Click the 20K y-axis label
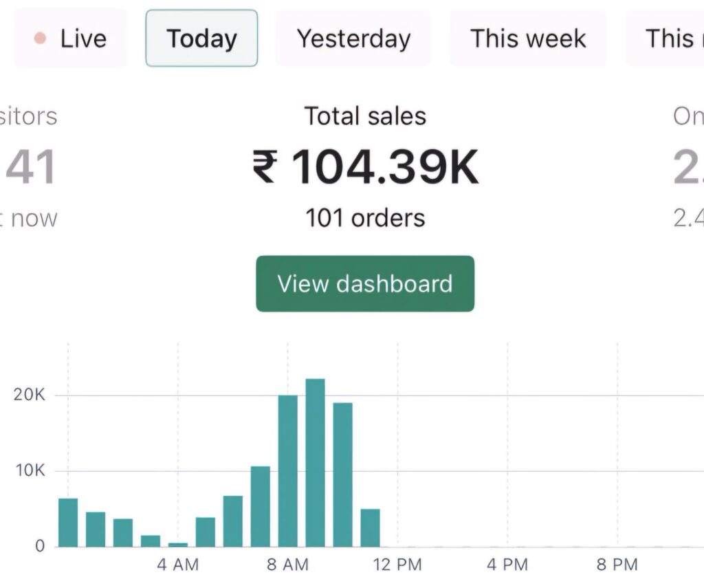 (30, 395)
